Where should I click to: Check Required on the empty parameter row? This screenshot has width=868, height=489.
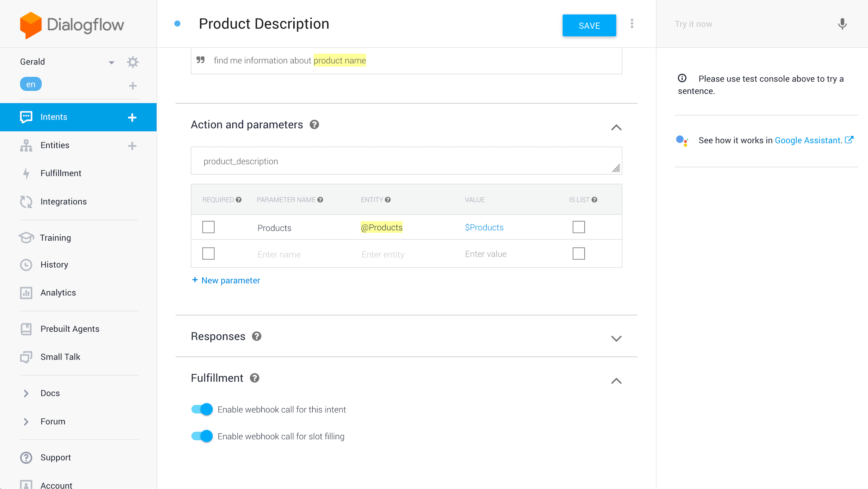point(208,254)
